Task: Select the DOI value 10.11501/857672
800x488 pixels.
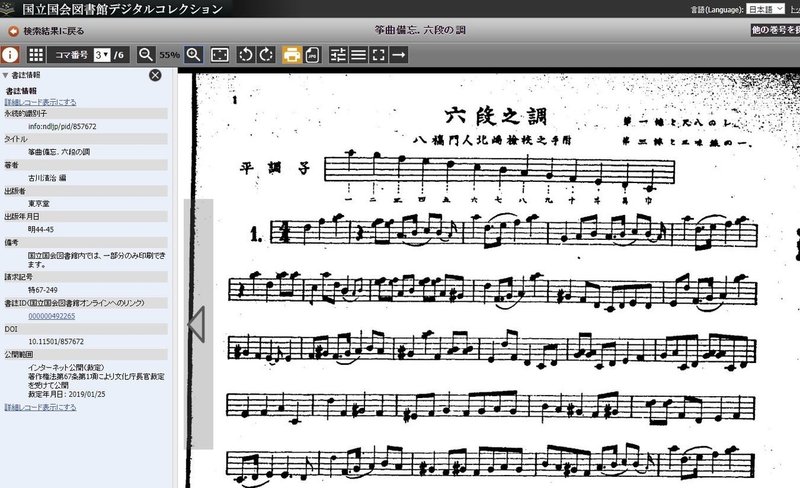Action: (56, 341)
